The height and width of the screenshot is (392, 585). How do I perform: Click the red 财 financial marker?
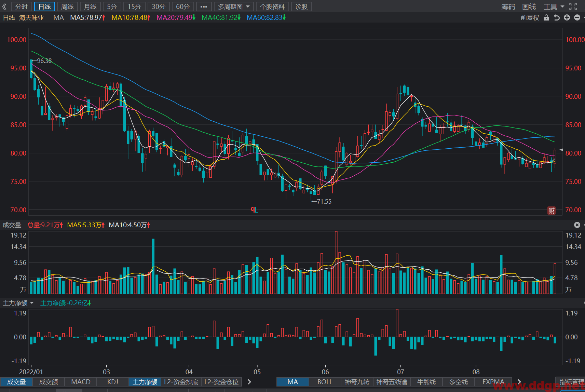click(552, 211)
